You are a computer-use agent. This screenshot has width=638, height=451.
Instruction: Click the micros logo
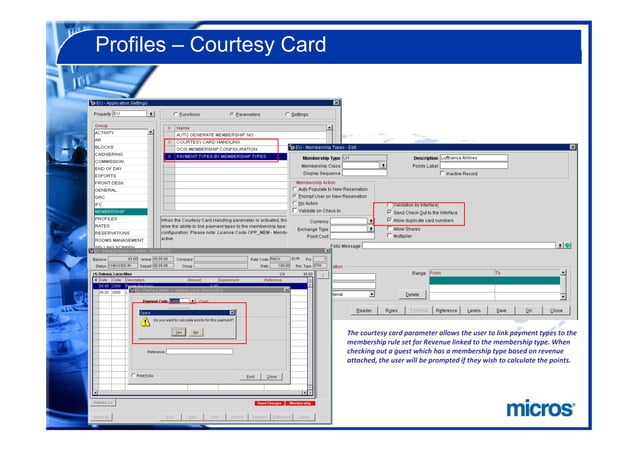(x=541, y=408)
